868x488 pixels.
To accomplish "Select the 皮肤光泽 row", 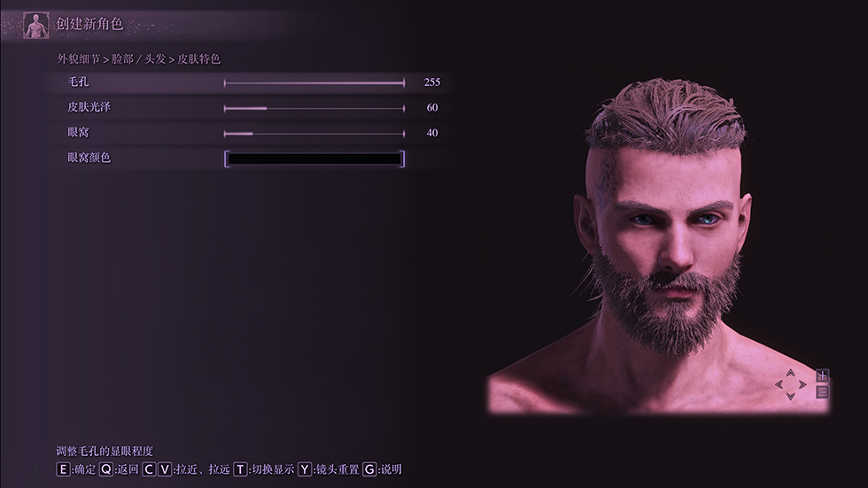I will pos(248,108).
